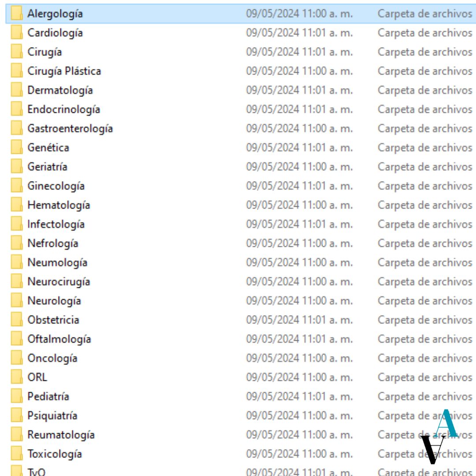
Task: Select the Toxicología folder icon
Action: (x=17, y=454)
